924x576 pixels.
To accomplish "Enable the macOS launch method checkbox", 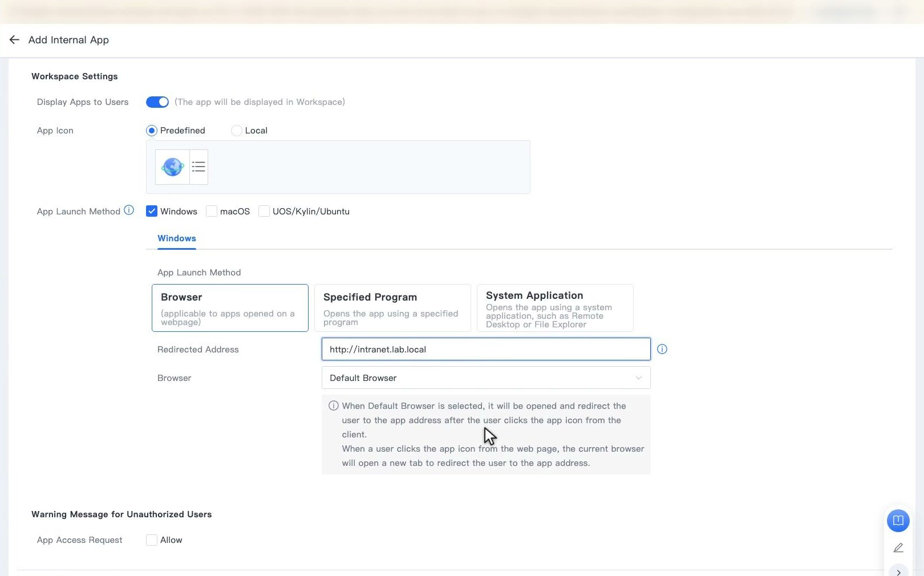I will click(212, 211).
